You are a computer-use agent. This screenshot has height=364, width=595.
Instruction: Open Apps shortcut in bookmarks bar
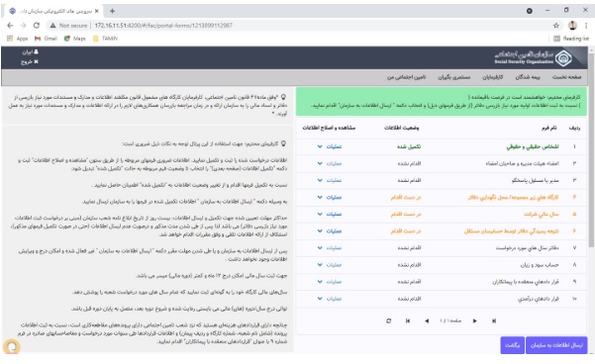(18, 39)
